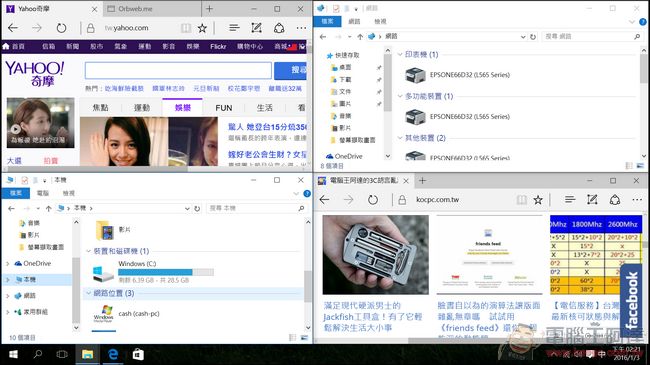Open Store from taskbar
Image resolution: width=650 pixels, height=365 pixels.
138,354
